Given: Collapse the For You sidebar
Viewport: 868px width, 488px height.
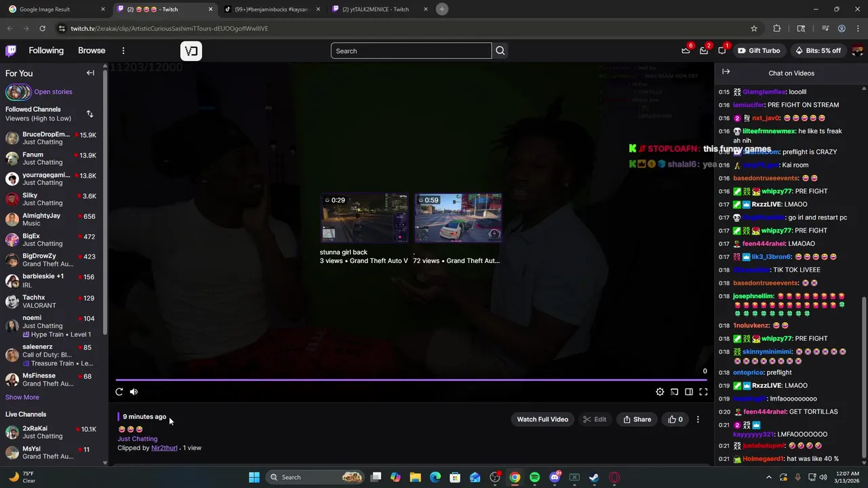Looking at the screenshot, I should pyautogui.click(x=90, y=73).
